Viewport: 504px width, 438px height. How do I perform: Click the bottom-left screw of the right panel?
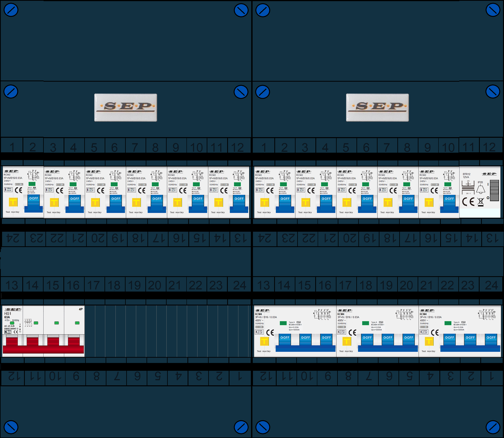coord(263,427)
